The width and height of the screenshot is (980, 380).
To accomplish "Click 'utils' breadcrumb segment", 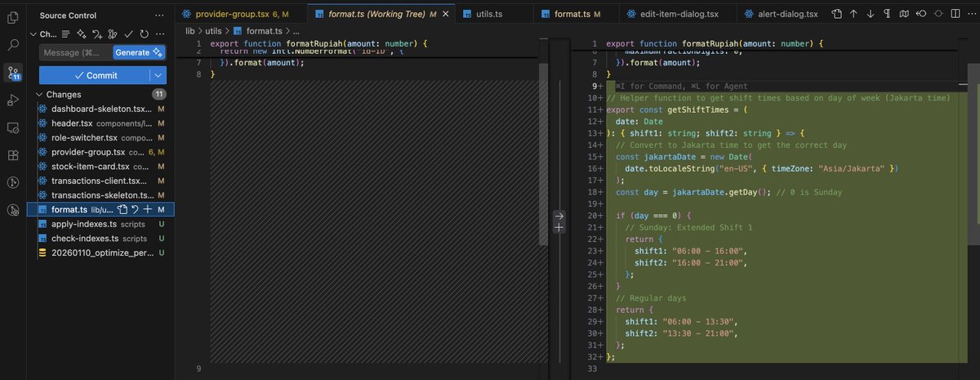I will [214, 30].
